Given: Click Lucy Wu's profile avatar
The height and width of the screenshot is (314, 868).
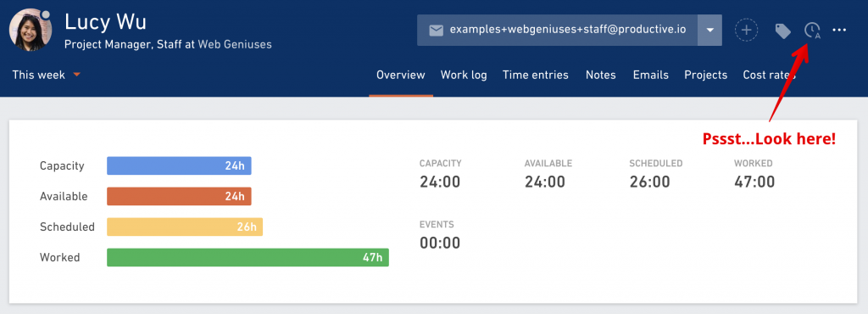Looking at the screenshot, I should coord(31,30).
